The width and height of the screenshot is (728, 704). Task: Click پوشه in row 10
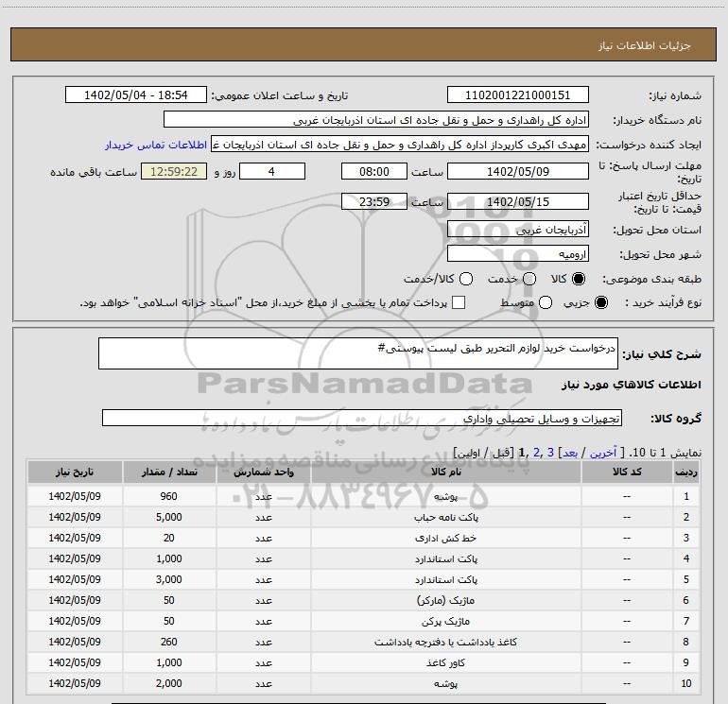(445, 683)
